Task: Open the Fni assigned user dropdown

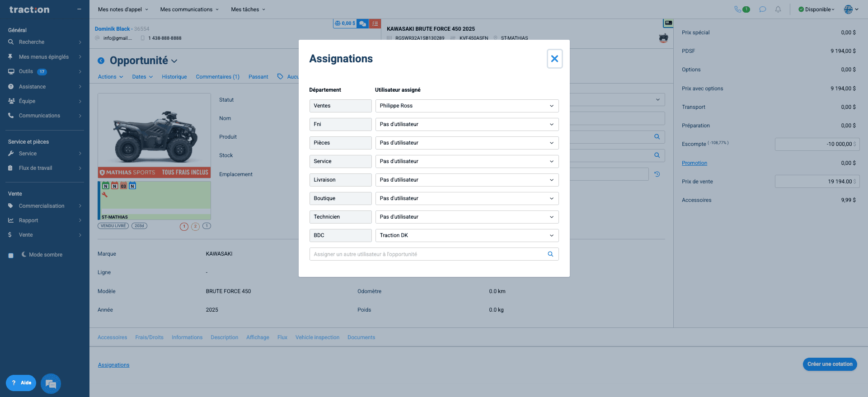Action: pyautogui.click(x=467, y=125)
